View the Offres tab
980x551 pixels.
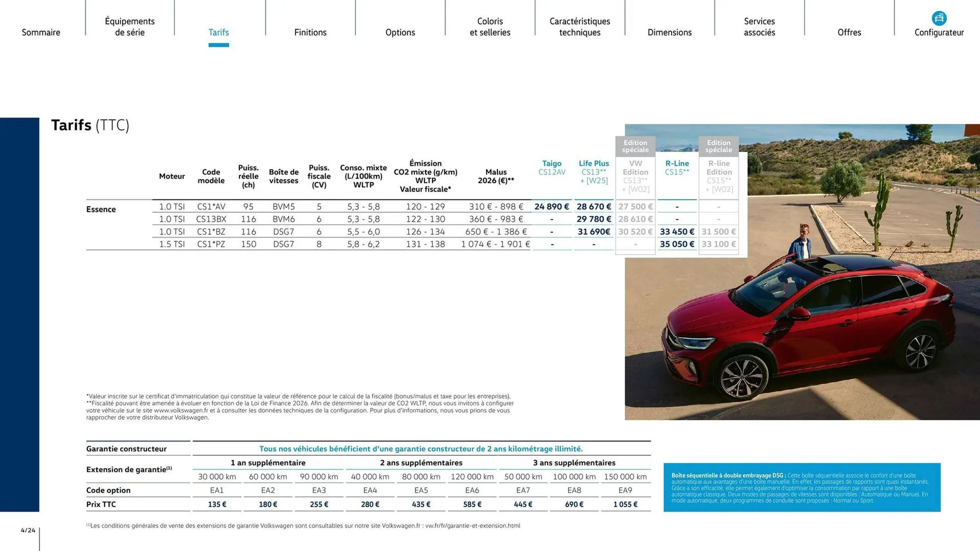[x=849, y=32]
